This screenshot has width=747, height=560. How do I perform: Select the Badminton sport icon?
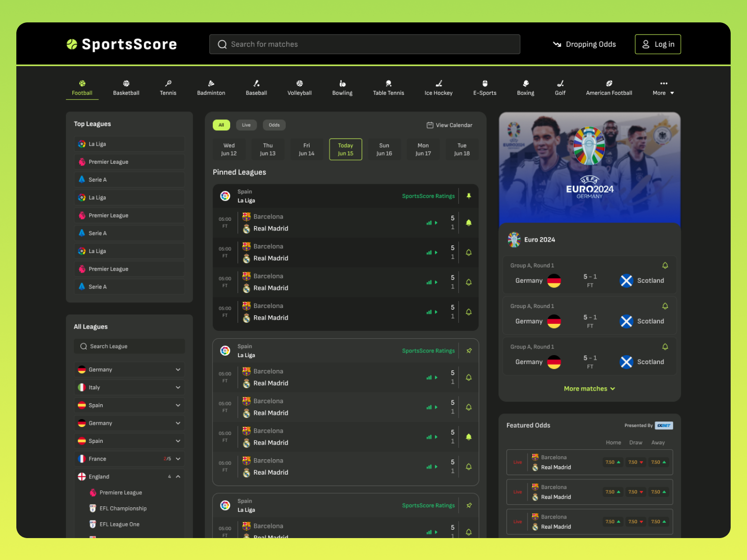tap(211, 84)
